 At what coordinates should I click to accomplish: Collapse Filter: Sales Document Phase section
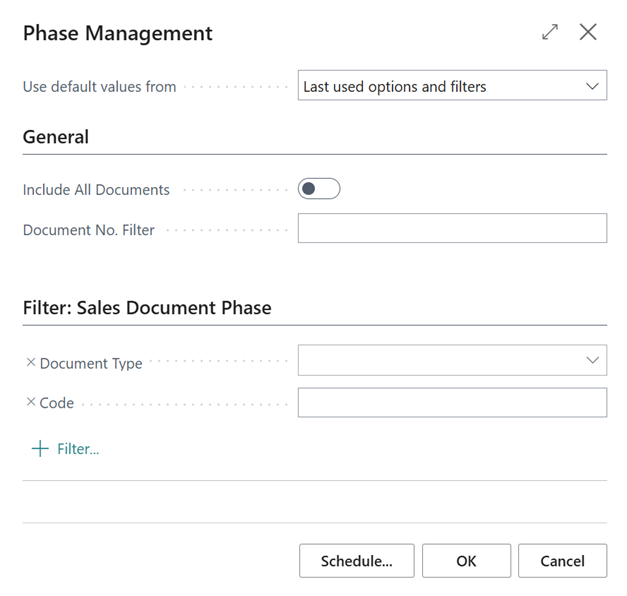(x=147, y=307)
